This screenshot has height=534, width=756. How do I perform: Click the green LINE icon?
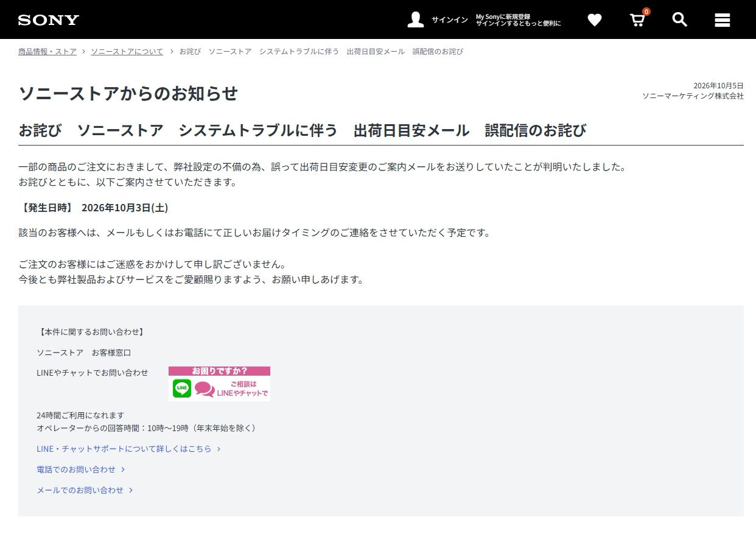click(x=182, y=388)
